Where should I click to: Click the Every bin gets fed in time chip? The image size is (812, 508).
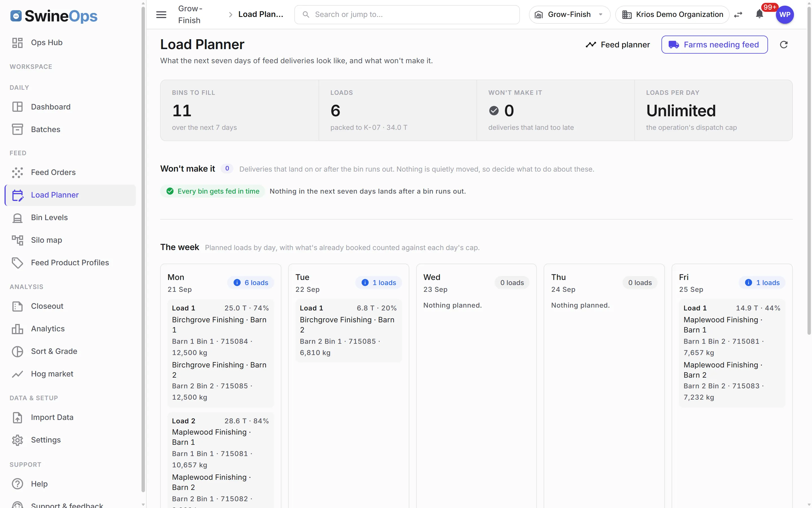point(213,191)
